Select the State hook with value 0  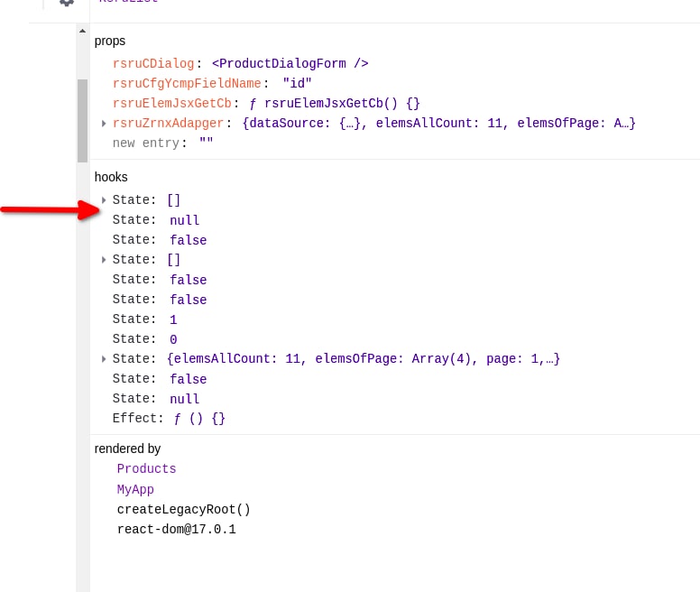click(x=144, y=339)
